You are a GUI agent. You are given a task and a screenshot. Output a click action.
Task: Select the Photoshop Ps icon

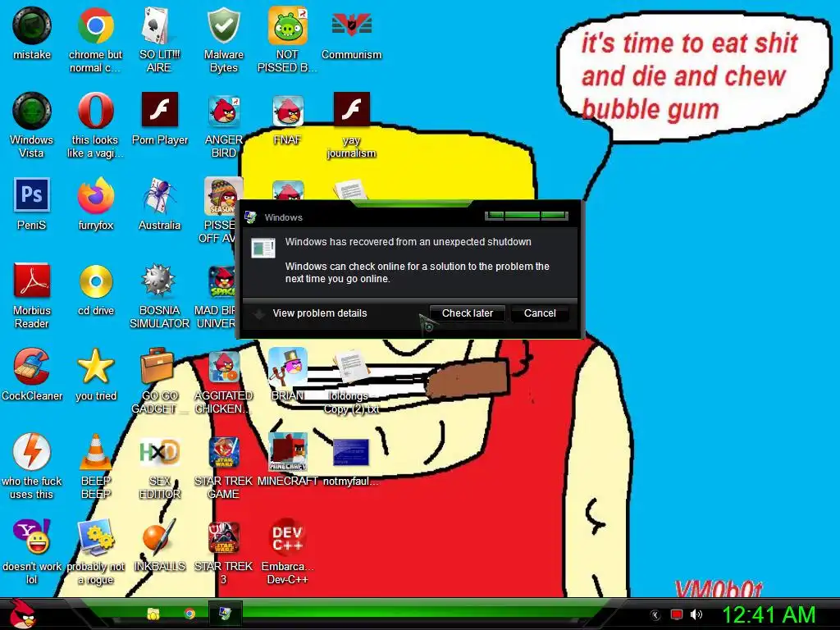point(32,203)
